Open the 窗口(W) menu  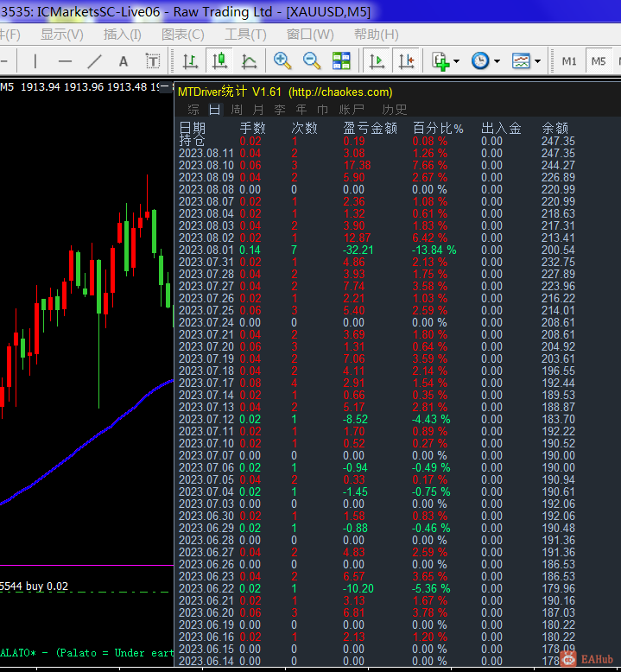pos(310,35)
